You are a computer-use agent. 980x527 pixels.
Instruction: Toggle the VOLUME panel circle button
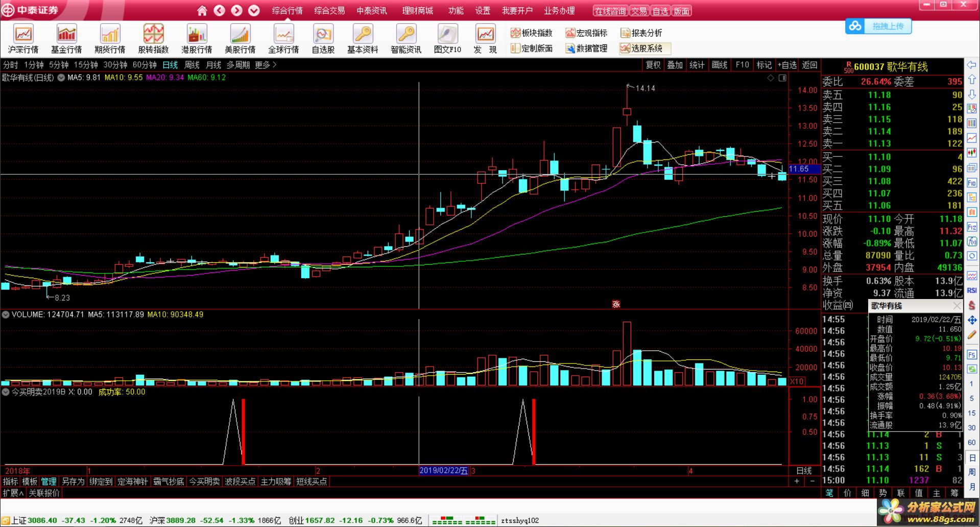pos(6,314)
